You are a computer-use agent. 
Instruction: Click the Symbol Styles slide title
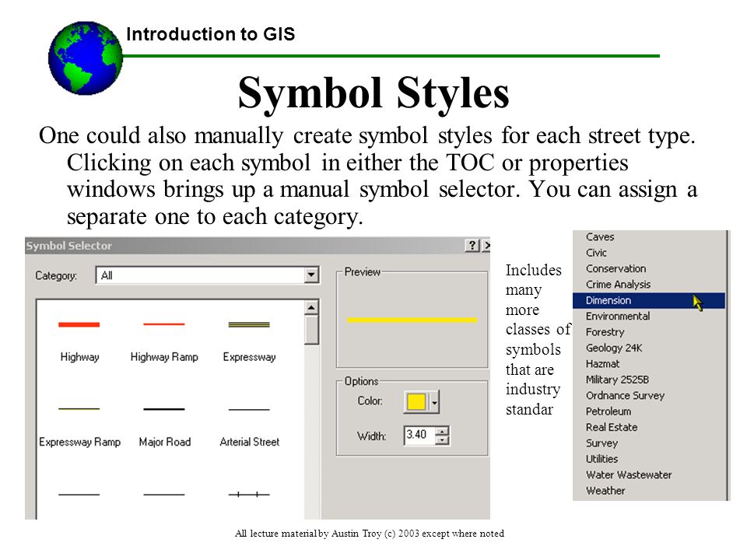[x=374, y=93]
